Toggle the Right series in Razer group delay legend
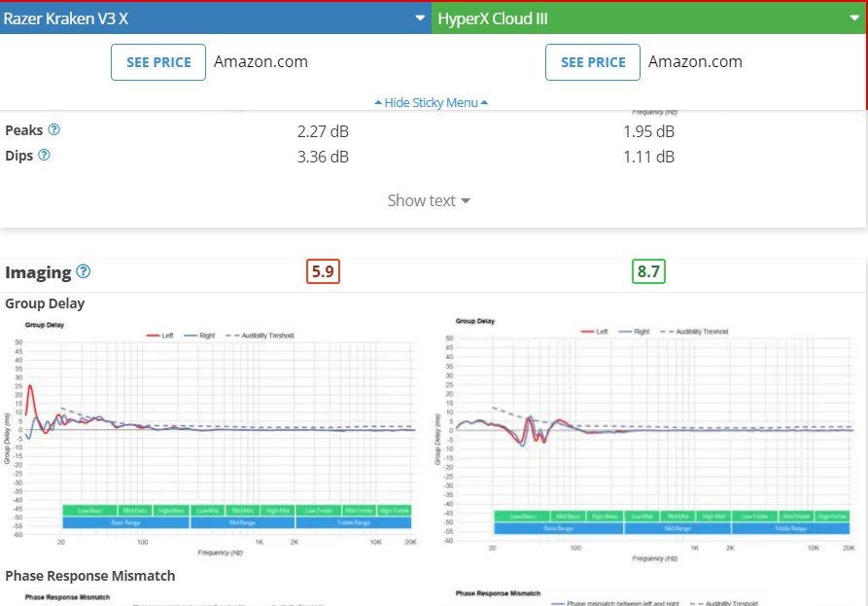The height and width of the screenshot is (606, 868). [199, 336]
